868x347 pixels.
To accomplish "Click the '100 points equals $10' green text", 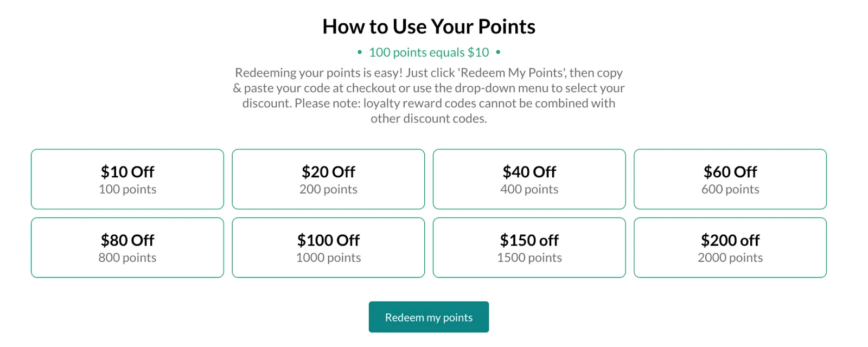I will click(429, 53).
